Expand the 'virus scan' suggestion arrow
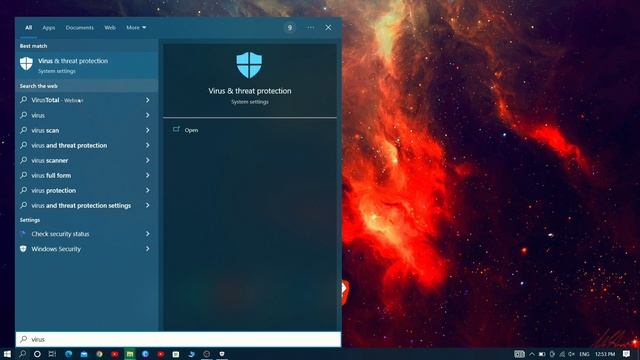The image size is (640, 360). coord(147,130)
